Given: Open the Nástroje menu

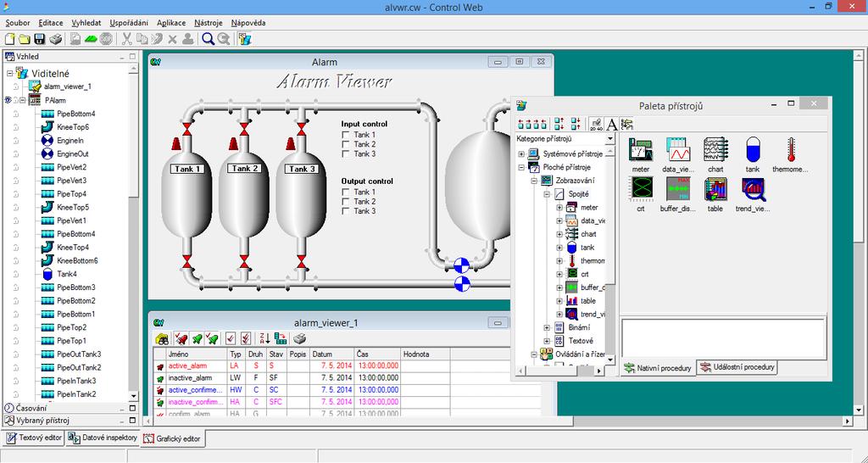Looking at the screenshot, I should coord(209,23).
